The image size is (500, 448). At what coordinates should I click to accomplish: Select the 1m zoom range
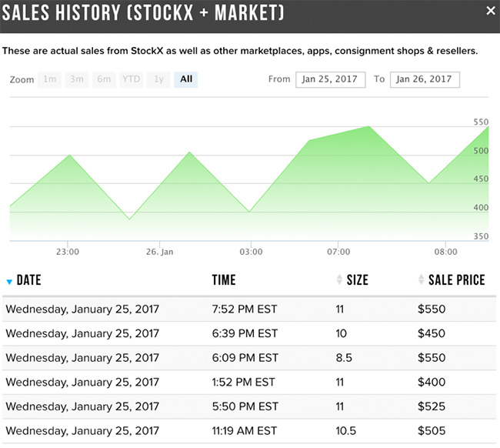coord(50,79)
